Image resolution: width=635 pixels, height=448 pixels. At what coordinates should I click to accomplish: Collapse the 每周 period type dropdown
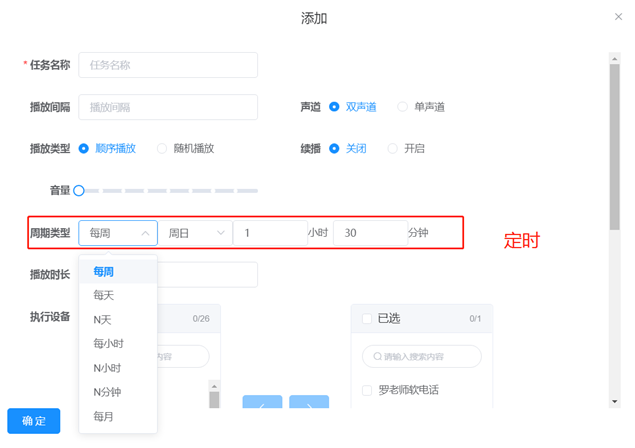click(x=118, y=233)
